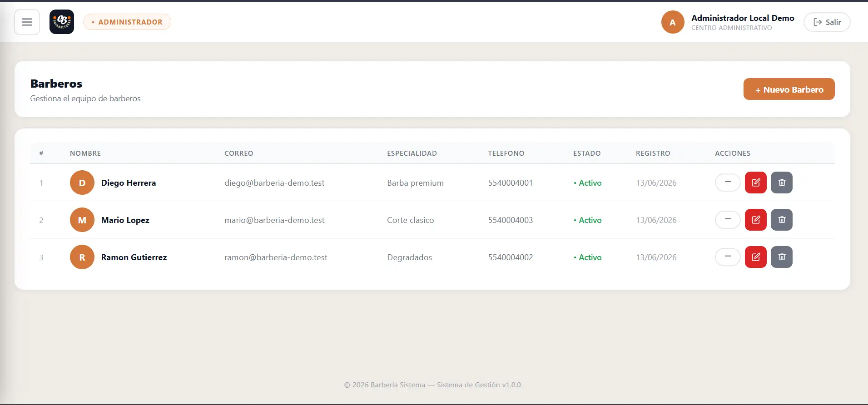868x405 pixels.
Task: Click Diego Herrera's registration date 13/06/2026
Action: [x=656, y=183]
